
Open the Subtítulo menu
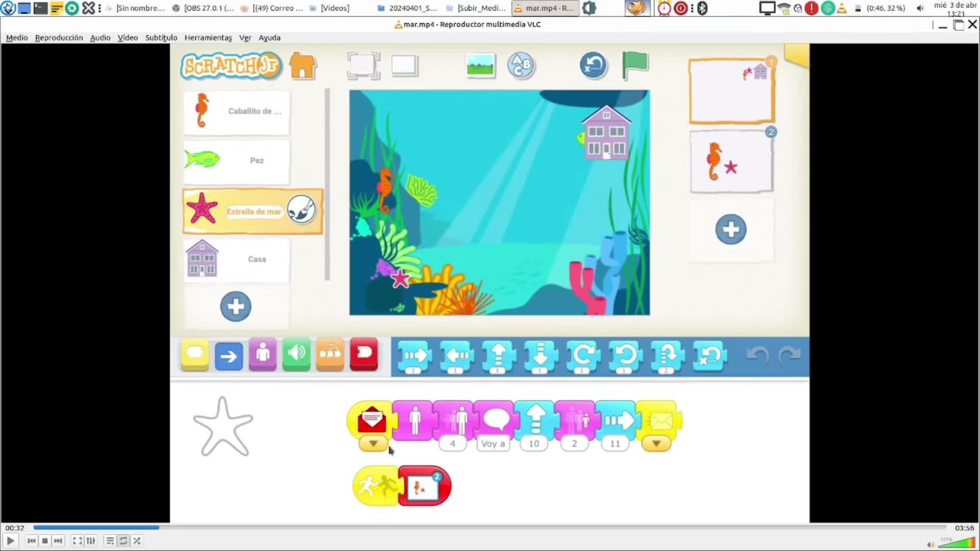click(x=161, y=38)
